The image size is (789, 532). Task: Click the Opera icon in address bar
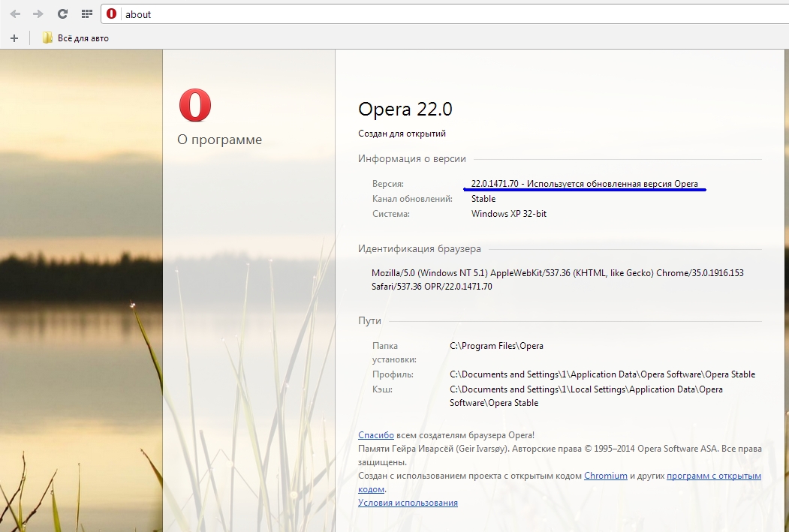point(112,14)
